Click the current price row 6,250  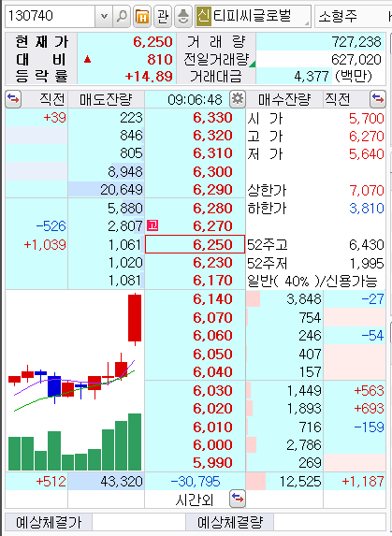pyautogui.click(x=196, y=244)
